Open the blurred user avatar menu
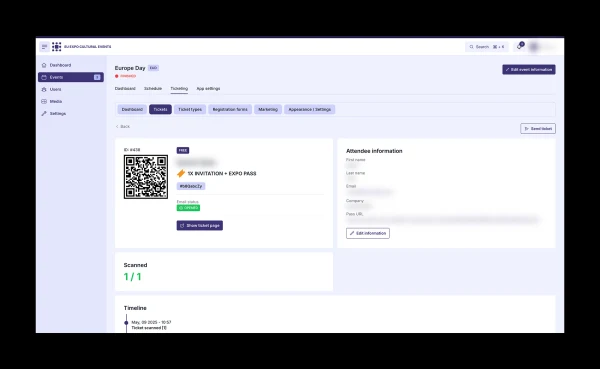The width and height of the screenshot is (600, 369). pos(534,47)
